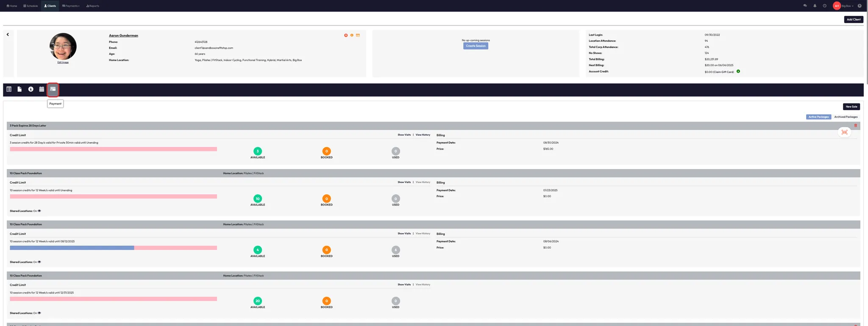Toggle Shared Locations eye on package expiring 08/12/2025
The height and width of the screenshot is (326, 868).
coord(39,262)
